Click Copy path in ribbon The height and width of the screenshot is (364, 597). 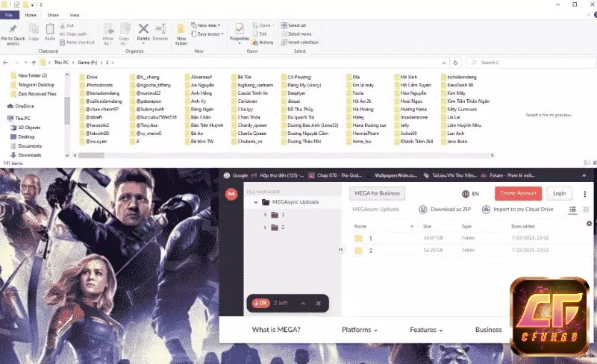click(73, 34)
